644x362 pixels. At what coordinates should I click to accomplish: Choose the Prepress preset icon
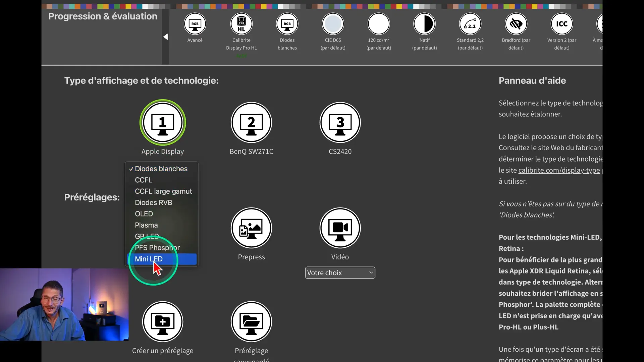click(251, 228)
